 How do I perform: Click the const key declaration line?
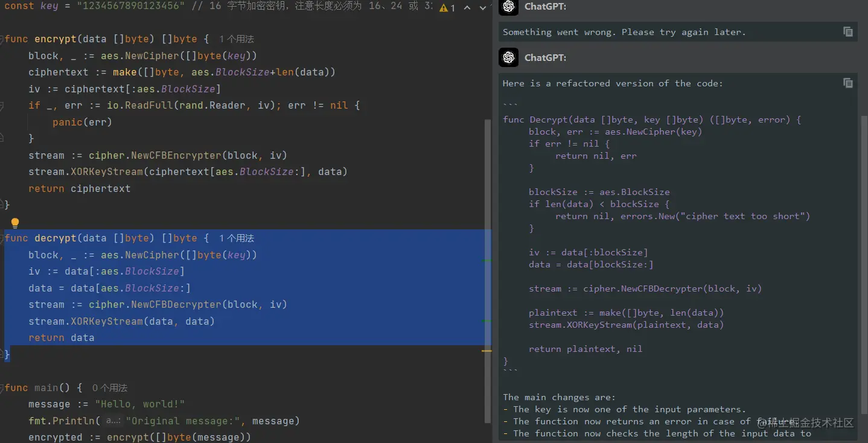tap(217, 6)
